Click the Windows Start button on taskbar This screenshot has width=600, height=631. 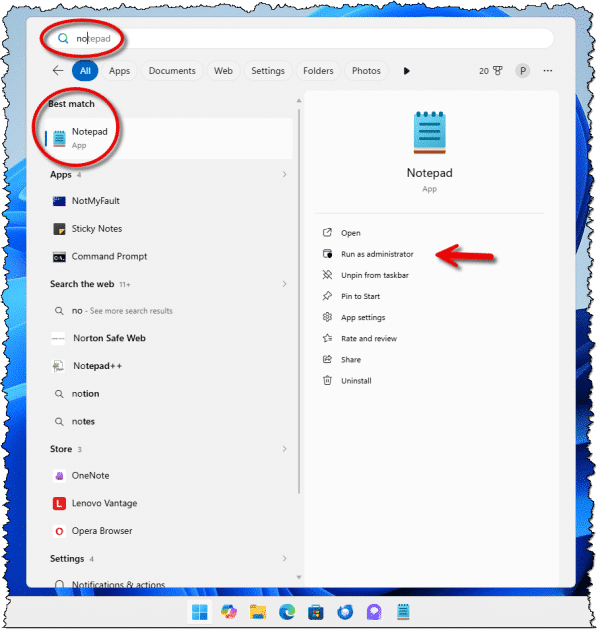click(x=200, y=612)
